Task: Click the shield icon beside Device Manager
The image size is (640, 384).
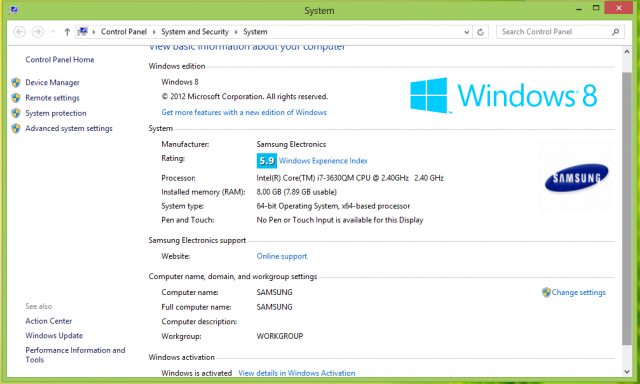Action: [x=16, y=82]
